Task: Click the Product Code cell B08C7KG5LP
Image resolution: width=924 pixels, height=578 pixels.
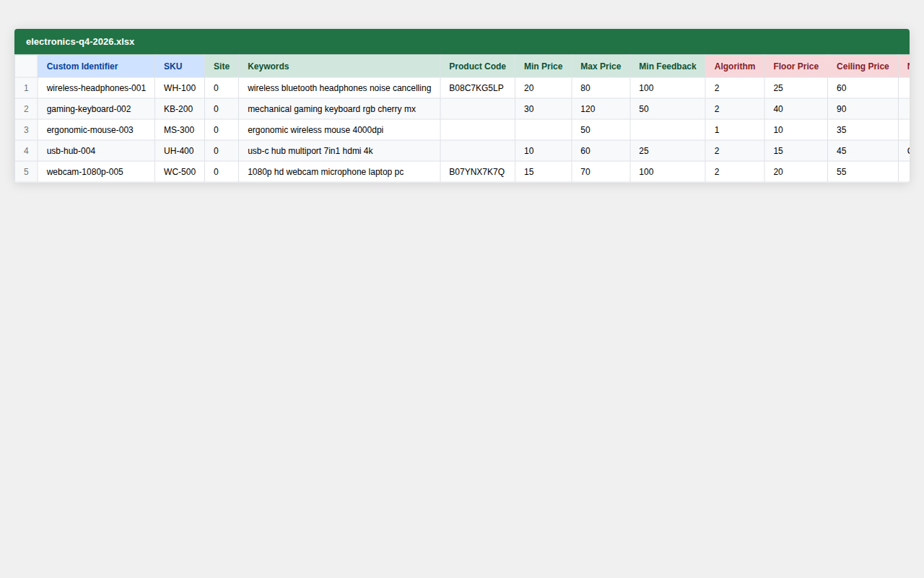Action: [x=476, y=87]
